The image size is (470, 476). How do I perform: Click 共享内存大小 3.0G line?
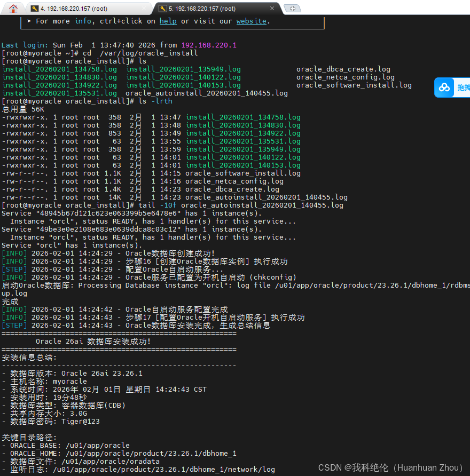(44, 414)
